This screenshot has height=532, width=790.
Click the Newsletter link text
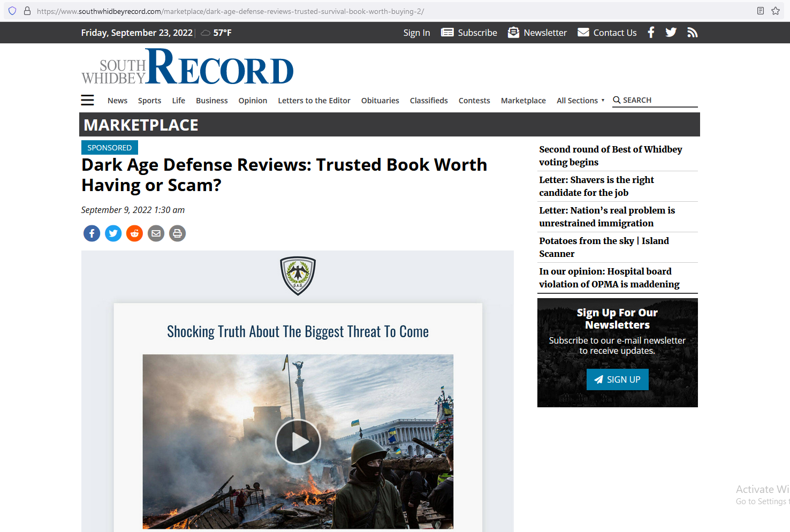coord(545,33)
